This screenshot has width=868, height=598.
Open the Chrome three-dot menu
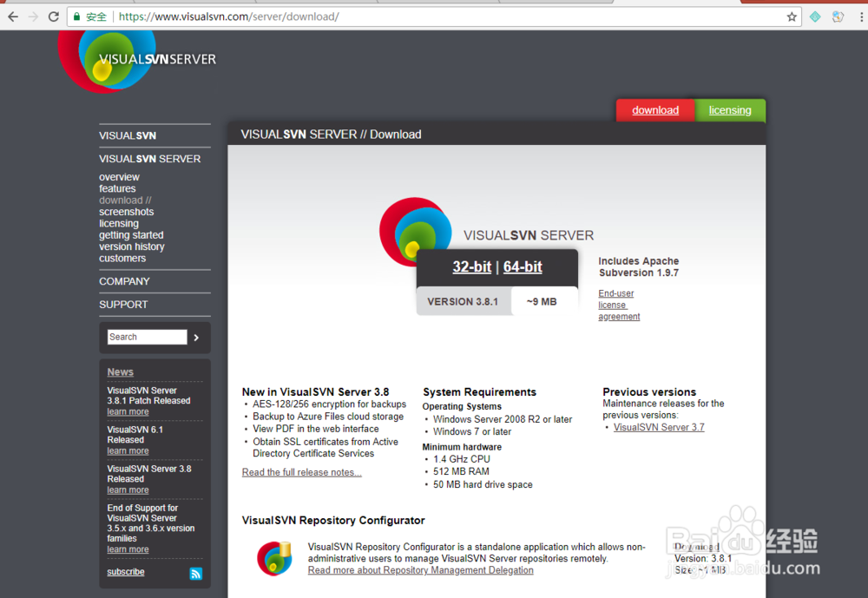861,16
